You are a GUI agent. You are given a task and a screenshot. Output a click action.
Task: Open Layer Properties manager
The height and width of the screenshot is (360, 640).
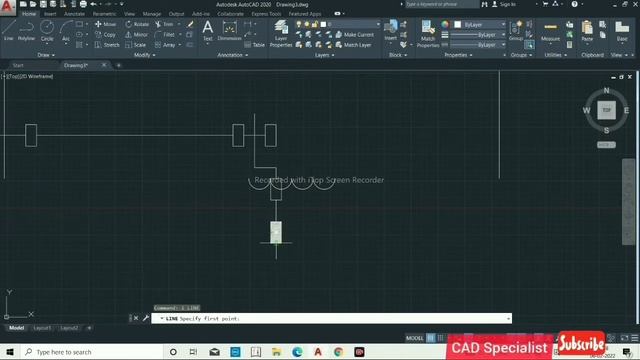(x=281, y=33)
